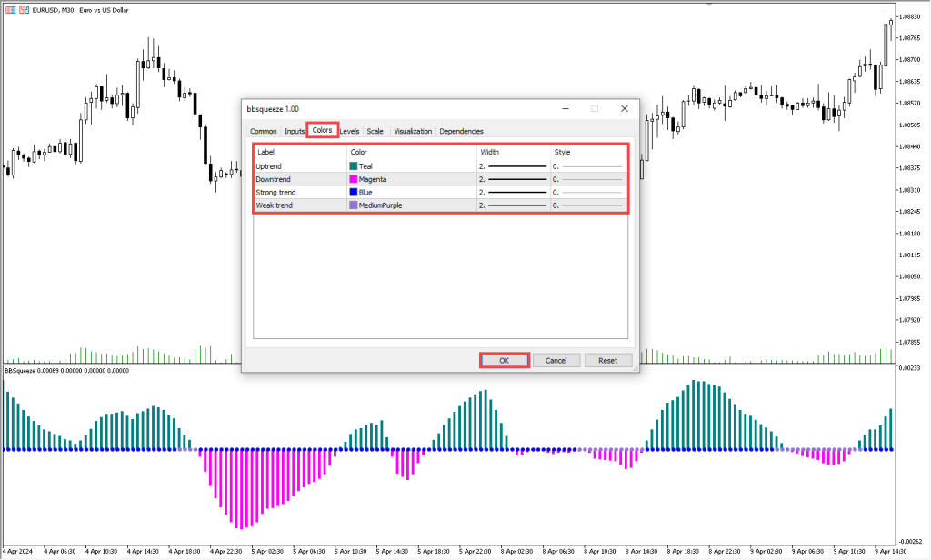This screenshot has width=931, height=560.
Task: Click the Reset button
Action: coord(608,361)
